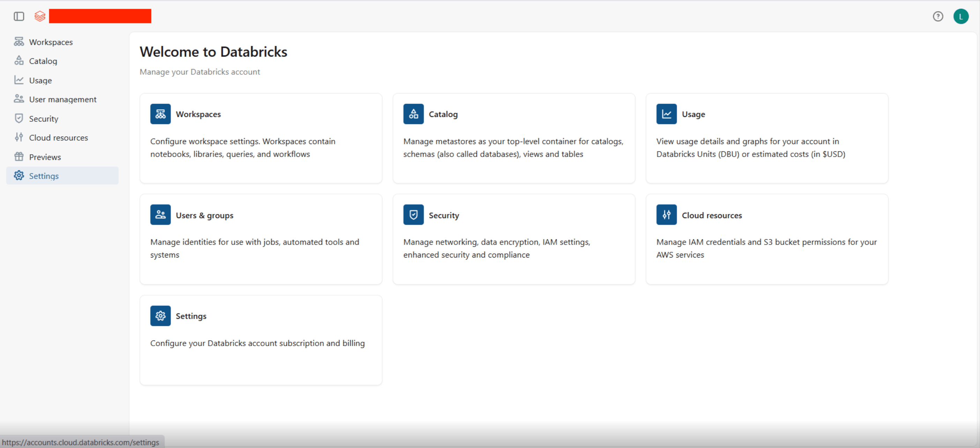The image size is (980, 448).
Task: Click the Cloud resources icon in the sidebar
Action: (18, 137)
